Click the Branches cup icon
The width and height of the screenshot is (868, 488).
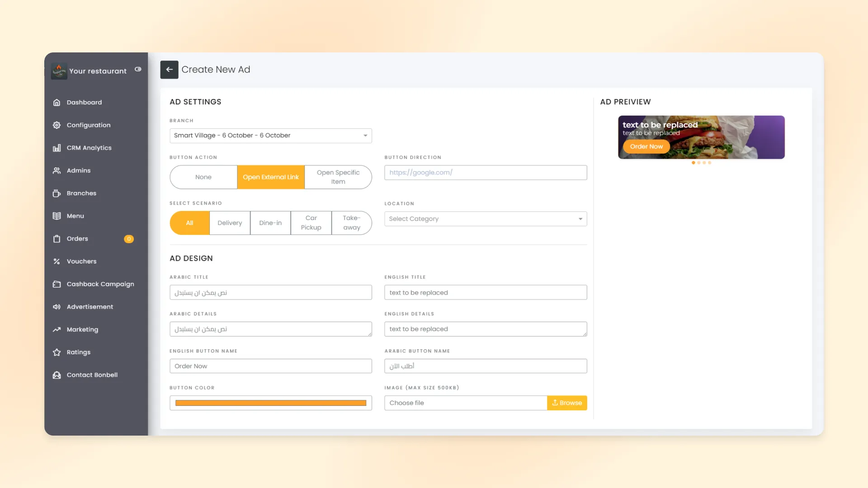57,193
